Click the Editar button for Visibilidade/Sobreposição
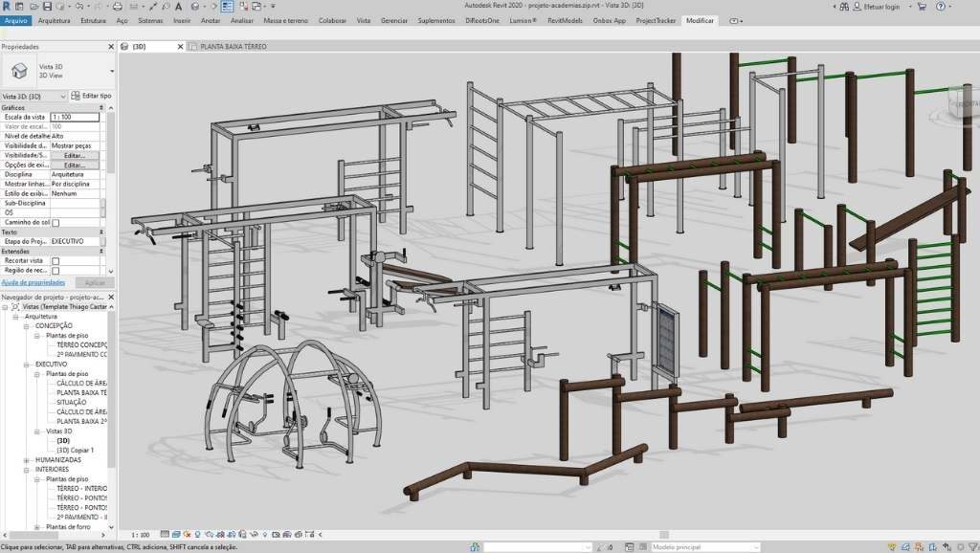The image size is (980, 553). click(x=75, y=155)
